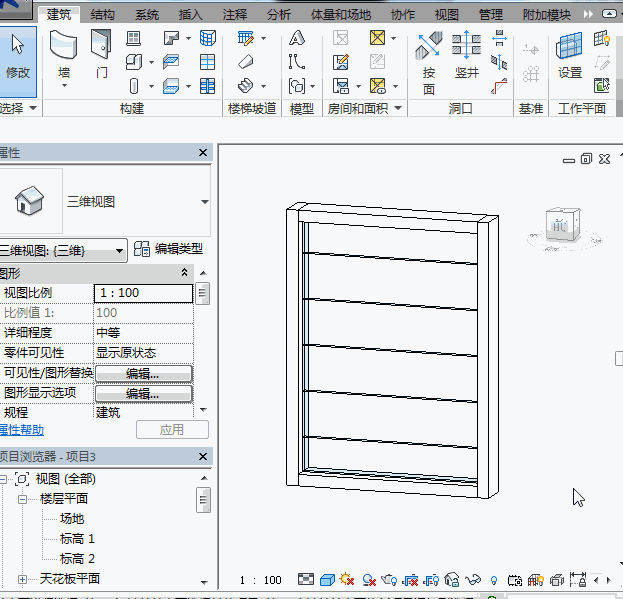The image size is (623, 599).
Task: Open the 三维视图 type selector dropdown
Action: point(205,201)
